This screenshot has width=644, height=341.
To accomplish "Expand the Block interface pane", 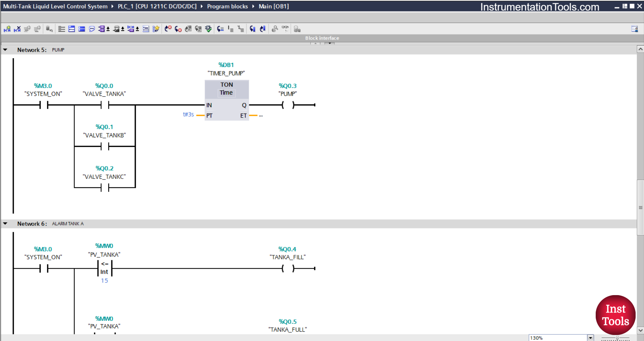I will pyautogui.click(x=330, y=43).
